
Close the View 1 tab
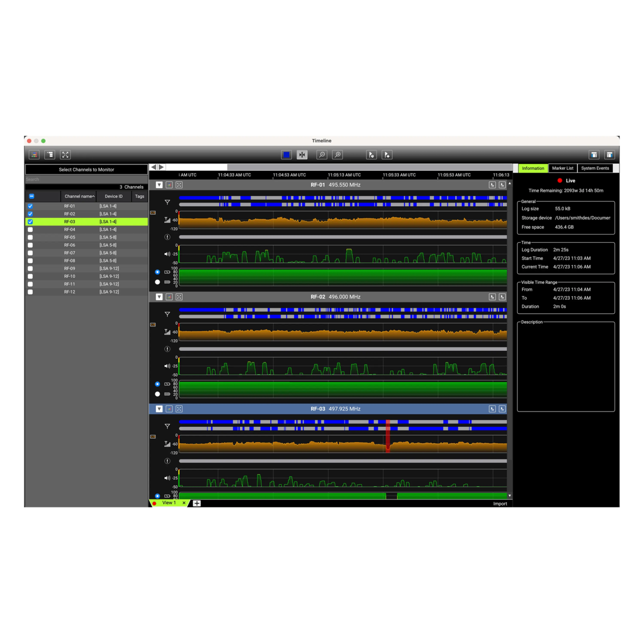pos(184,503)
